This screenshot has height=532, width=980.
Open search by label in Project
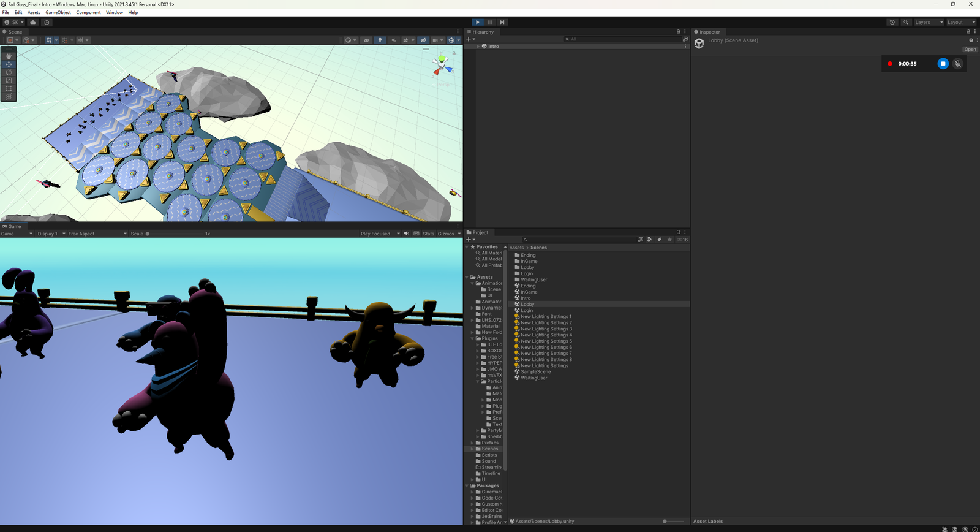660,240
